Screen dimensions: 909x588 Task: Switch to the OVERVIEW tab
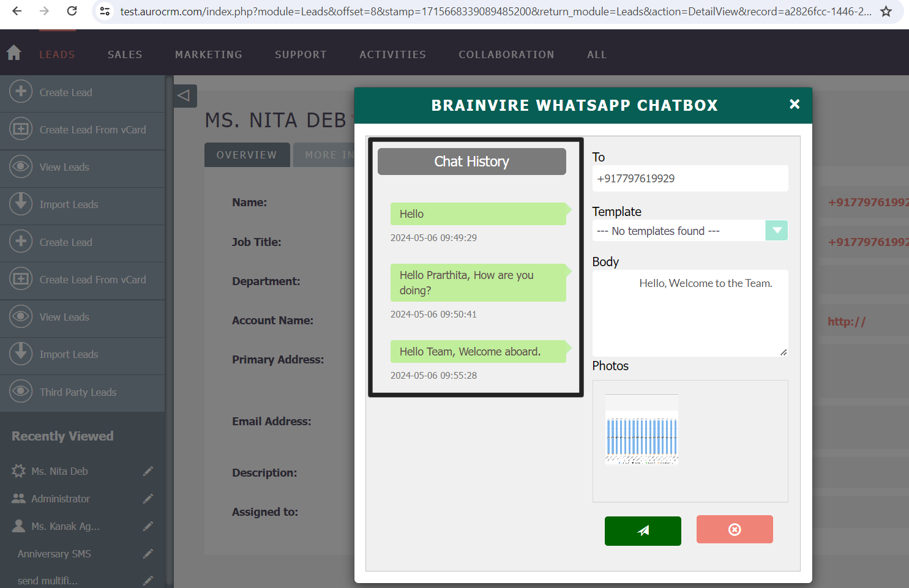coord(247,155)
